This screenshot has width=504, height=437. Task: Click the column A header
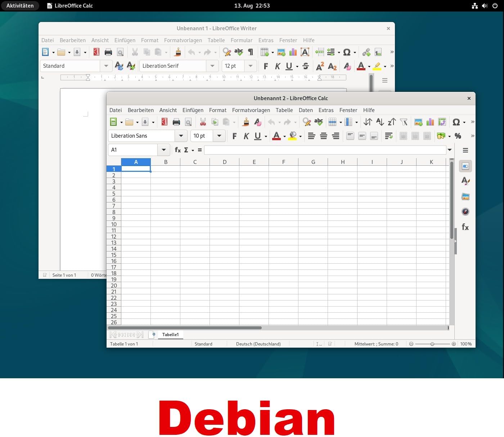[x=136, y=162]
